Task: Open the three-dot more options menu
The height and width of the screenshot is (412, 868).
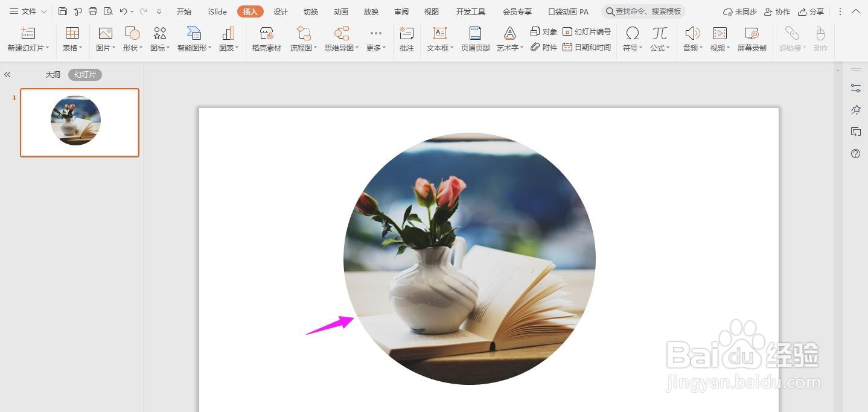Action: (840, 11)
